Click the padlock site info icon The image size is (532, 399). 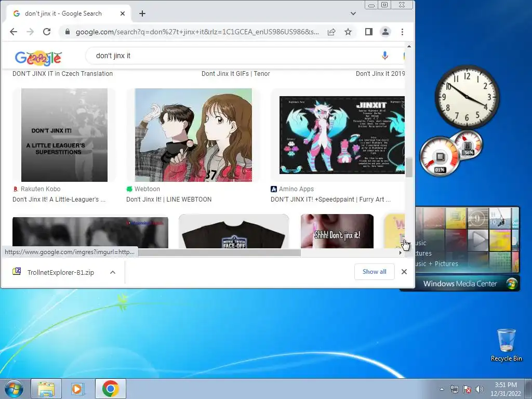(68, 32)
